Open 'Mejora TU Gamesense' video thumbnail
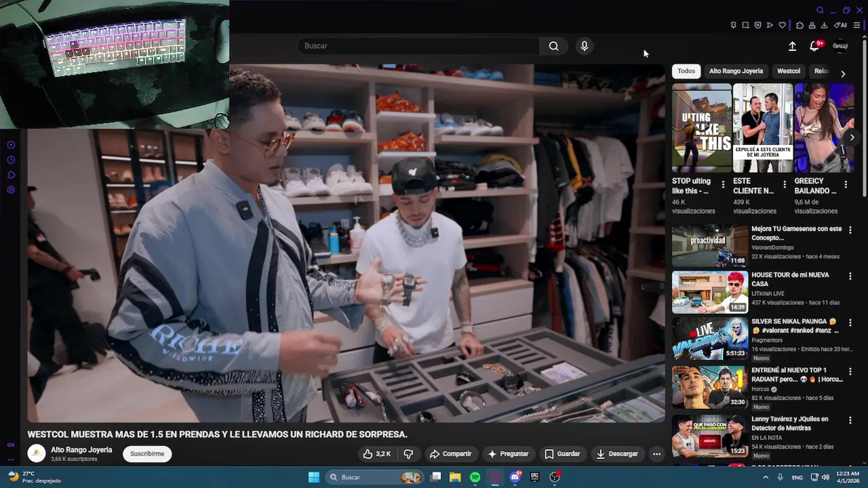 coord(710,246)
